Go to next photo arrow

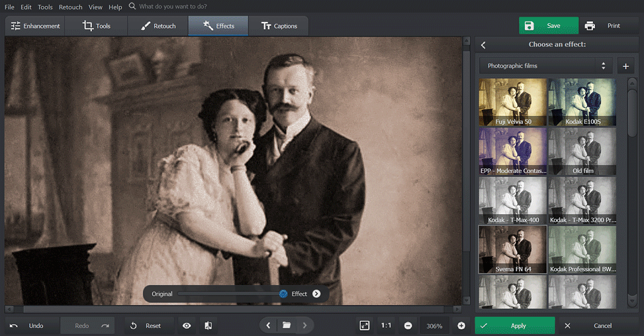(x=304, y=325)
